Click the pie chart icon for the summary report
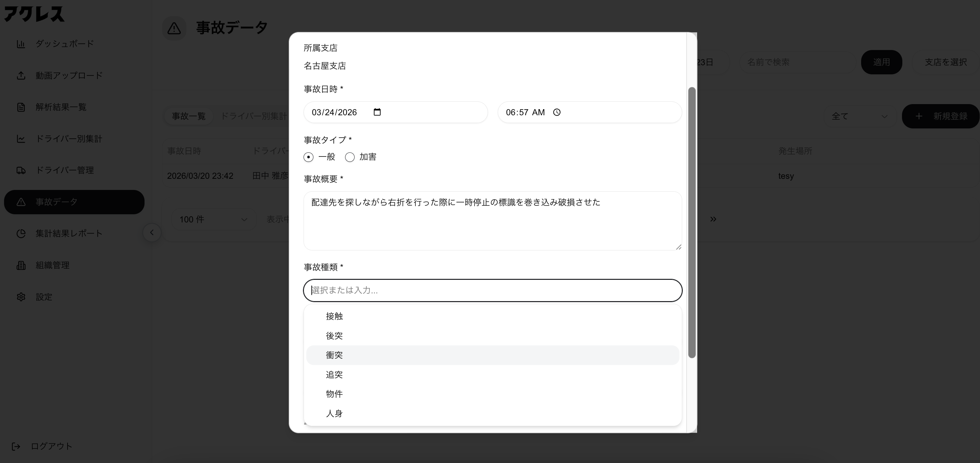Image resolution: width=980 pixels, height=463 pixels. (x=21, y=234)
